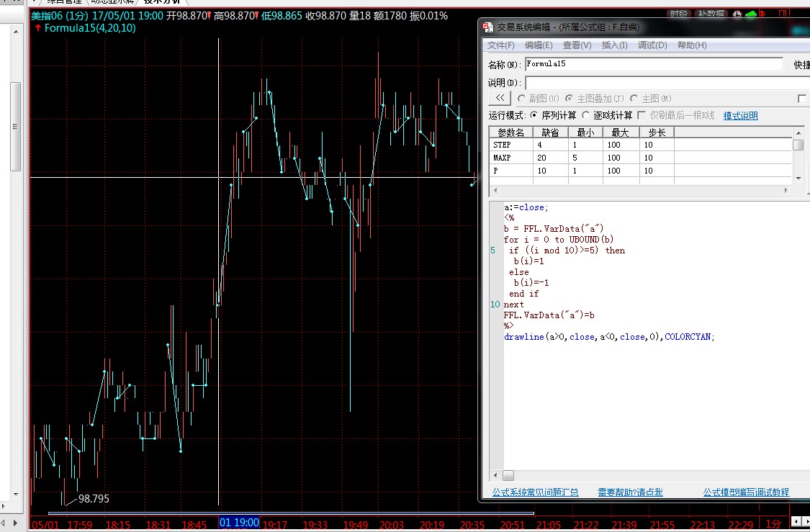Open the 查看(V) menu
The height and width of the screenshot is (532, 810).
coord(577,45)
